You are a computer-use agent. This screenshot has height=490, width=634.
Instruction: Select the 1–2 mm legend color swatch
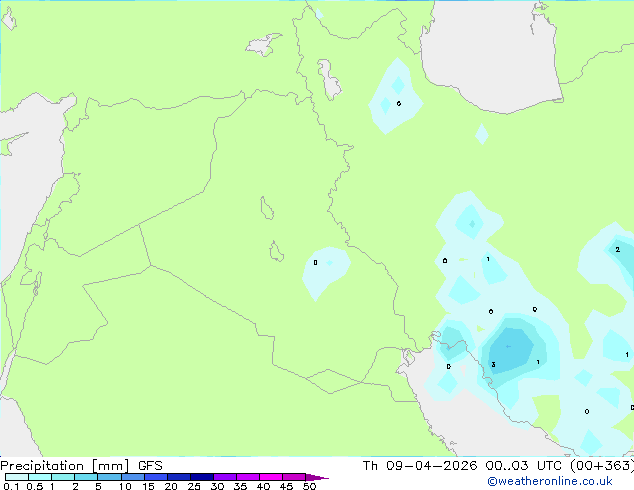[63, 477]
